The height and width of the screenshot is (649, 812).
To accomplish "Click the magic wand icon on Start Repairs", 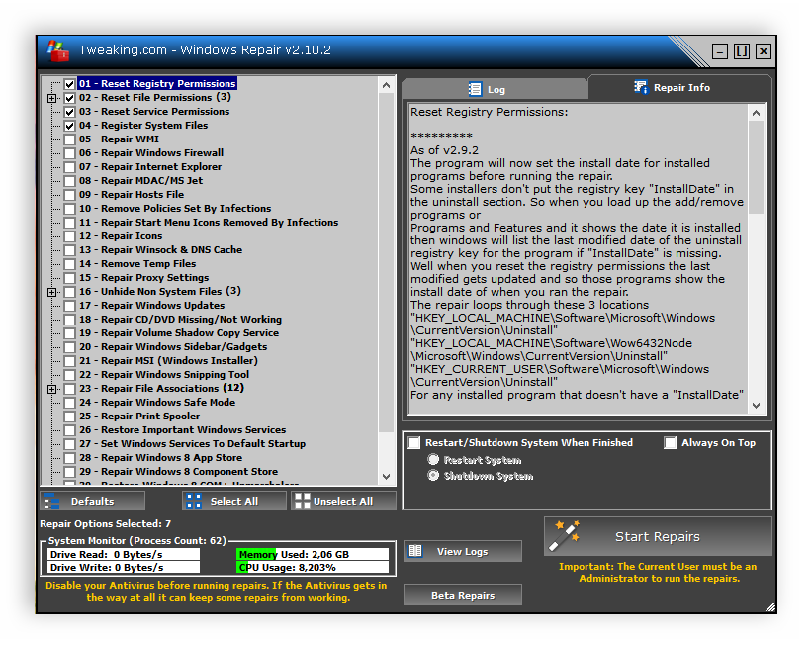I will pyautogui.click(x=565, y=535).
